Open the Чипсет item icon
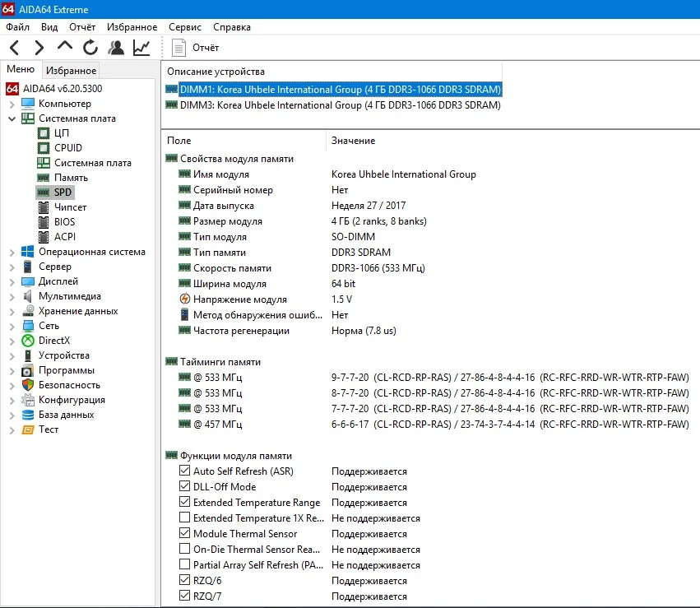The height and width of the screenshot is (608, 700). point(44,207)
